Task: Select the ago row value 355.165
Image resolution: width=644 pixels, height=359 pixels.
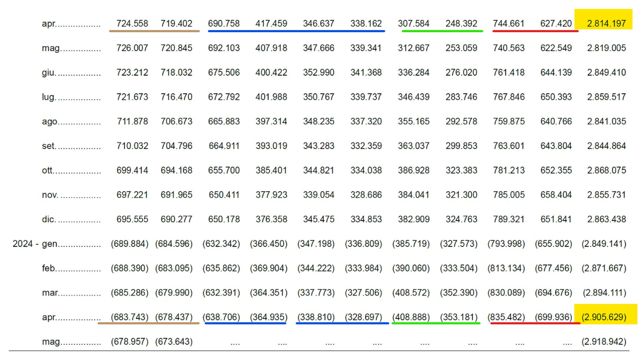Action: point(413,121)
